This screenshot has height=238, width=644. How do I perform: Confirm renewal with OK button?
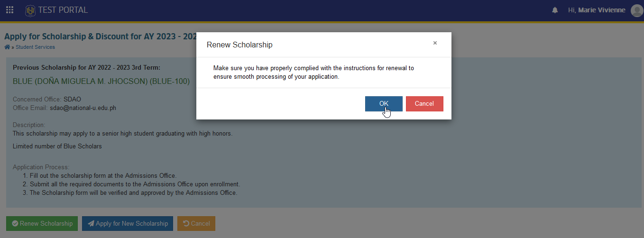point(384,104)
